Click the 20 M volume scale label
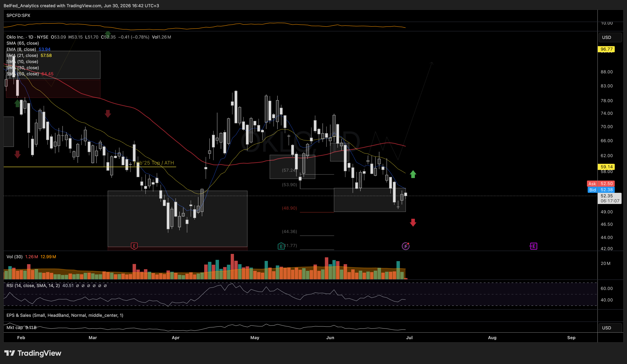This screenshot has height=364, width=627. 605,263
